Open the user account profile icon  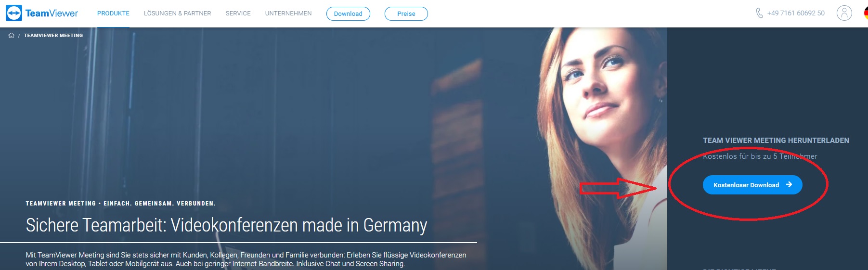point(844,13)
